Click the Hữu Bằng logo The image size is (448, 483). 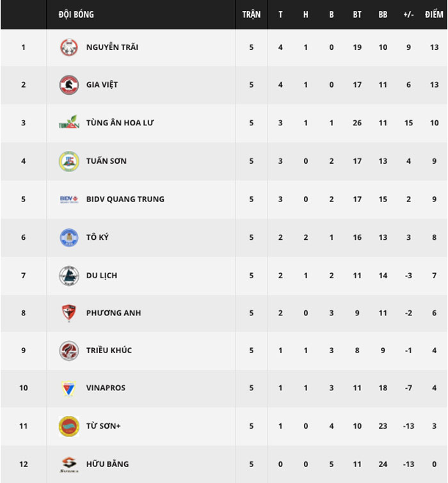click(68, 464)
